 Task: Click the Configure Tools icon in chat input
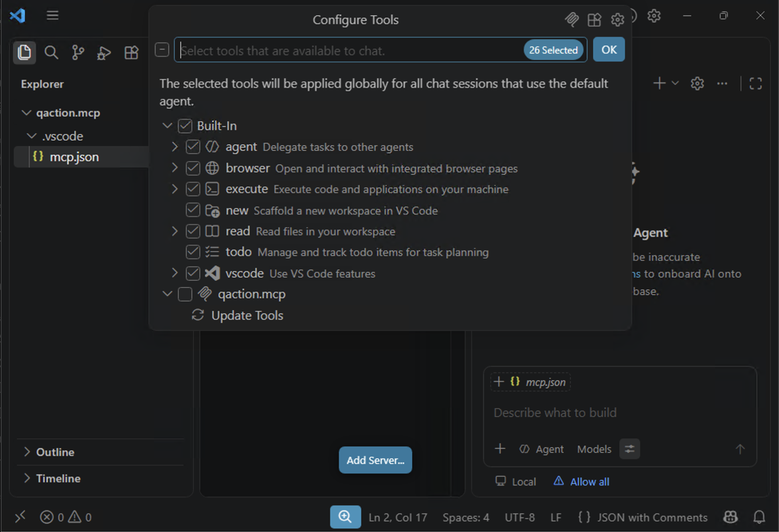[629, 449]
